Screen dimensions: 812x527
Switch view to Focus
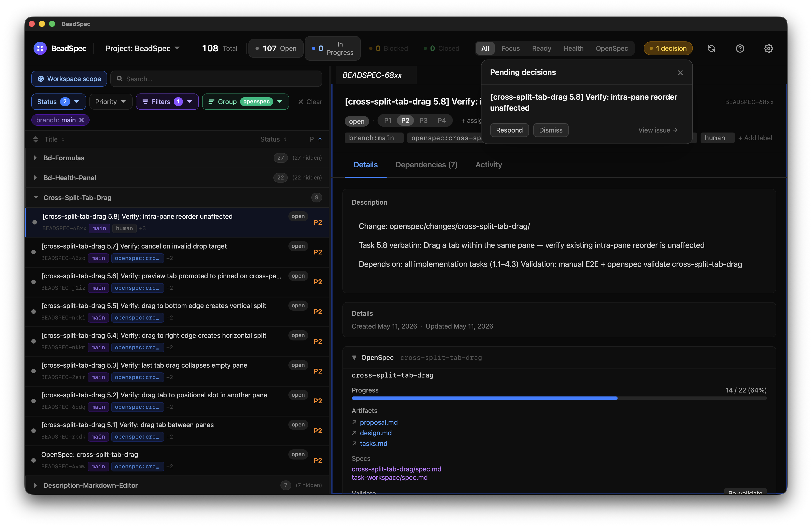tap(510, 49)
